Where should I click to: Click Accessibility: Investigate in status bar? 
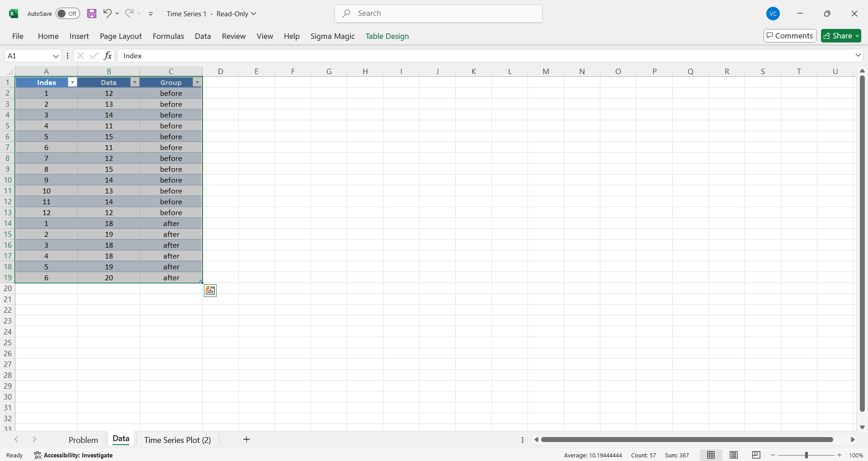tap(74, 455)
